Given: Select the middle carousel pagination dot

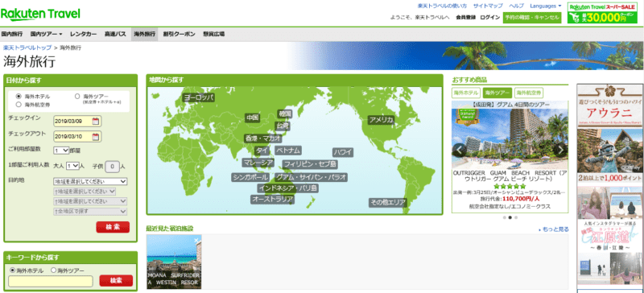Looking at the screenshot, I should pyautogui.click(x=510, y=218).
